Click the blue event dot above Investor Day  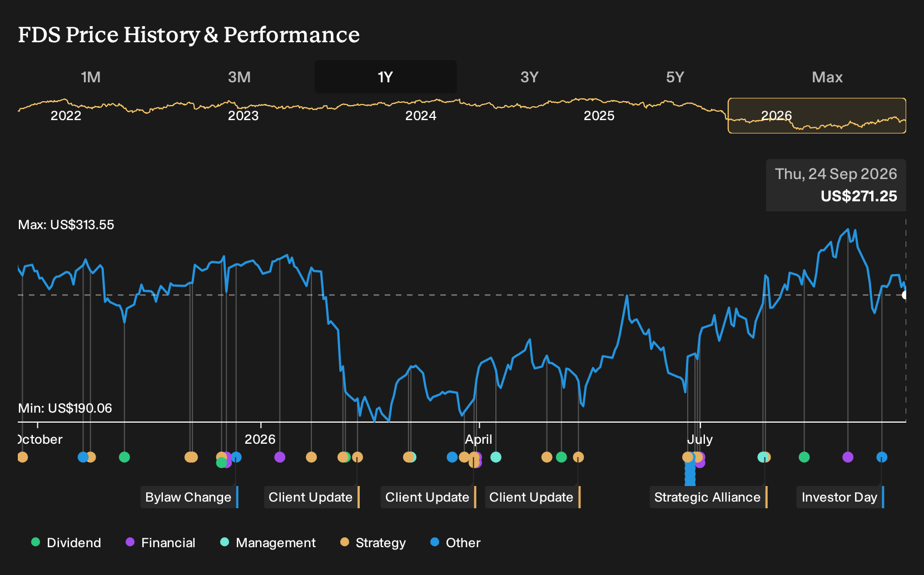click(882, 457)
